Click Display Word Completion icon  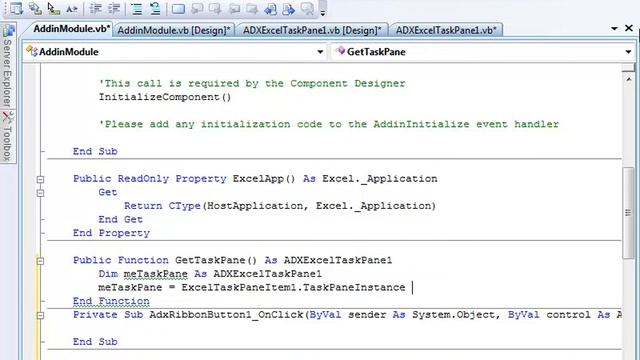pyautogui.click(x=72, y=9)
